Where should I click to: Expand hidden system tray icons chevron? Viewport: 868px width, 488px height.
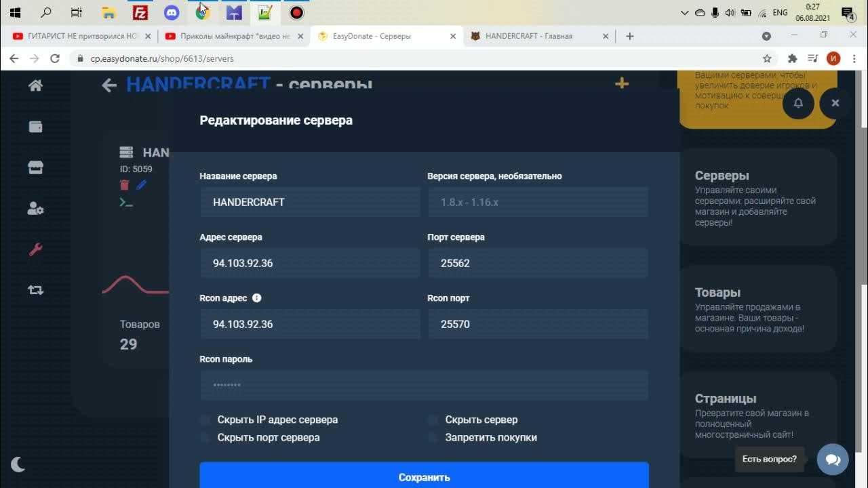[x=686, y=12]
